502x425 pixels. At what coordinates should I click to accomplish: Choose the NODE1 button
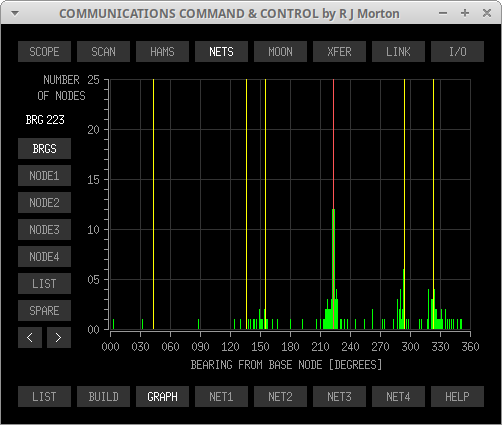(x=44, y=176)
